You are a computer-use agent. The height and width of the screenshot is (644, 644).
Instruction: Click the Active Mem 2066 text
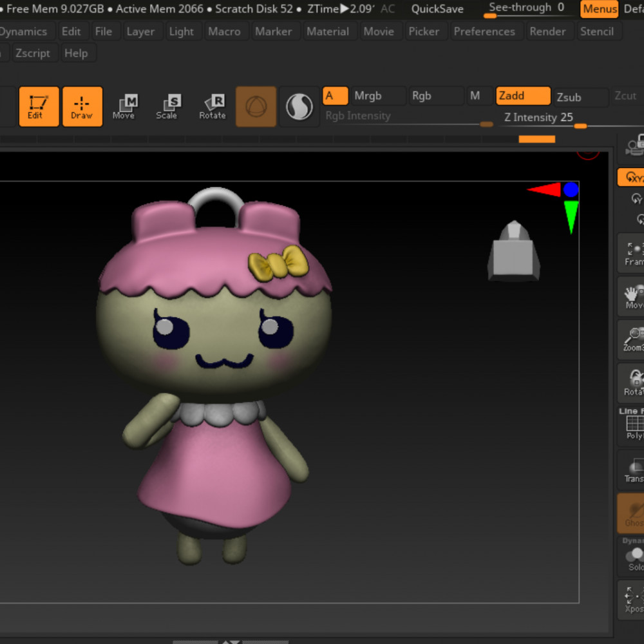pyautogui.click(x=159, y=8)
